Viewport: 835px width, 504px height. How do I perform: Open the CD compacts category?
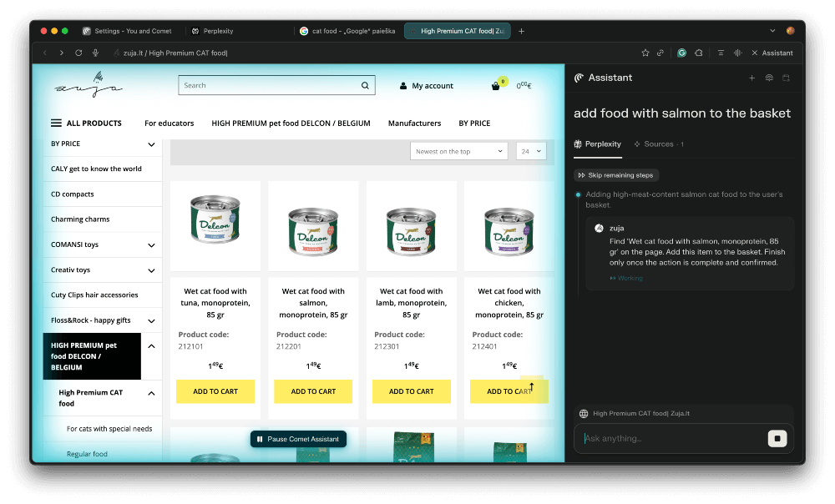tap(73, 194)
